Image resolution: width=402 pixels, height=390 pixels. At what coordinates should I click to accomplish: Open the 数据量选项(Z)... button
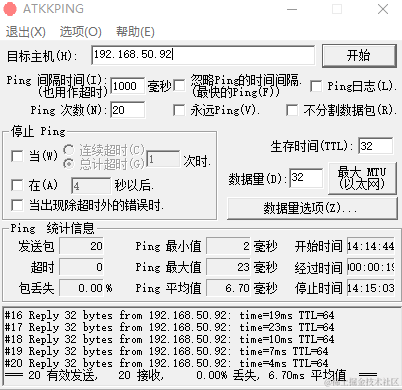312,208
